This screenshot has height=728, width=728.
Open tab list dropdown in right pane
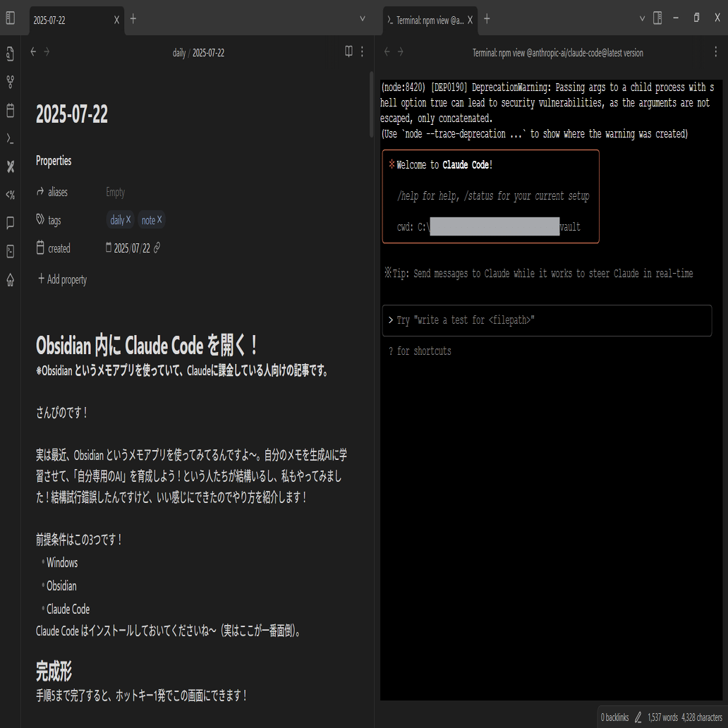click(642, 18)
